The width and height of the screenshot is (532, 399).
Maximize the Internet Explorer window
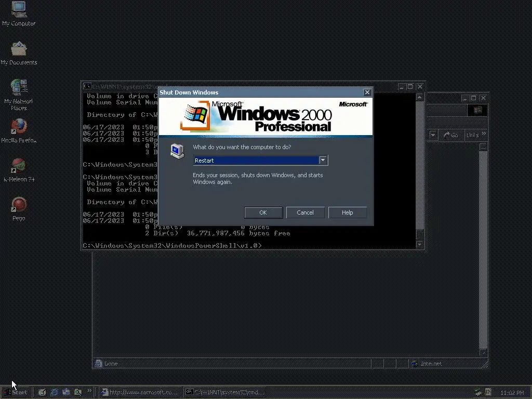point(474,98)
